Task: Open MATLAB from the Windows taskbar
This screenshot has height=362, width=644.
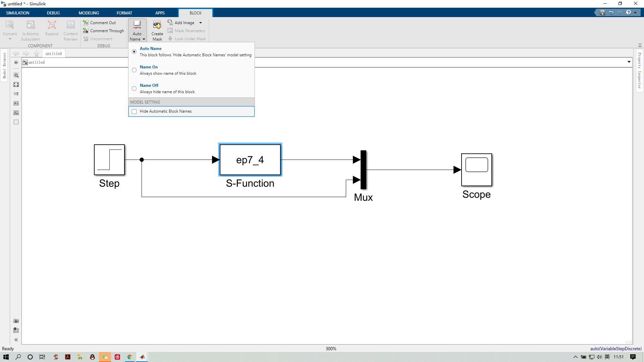Action: [142, 357]
